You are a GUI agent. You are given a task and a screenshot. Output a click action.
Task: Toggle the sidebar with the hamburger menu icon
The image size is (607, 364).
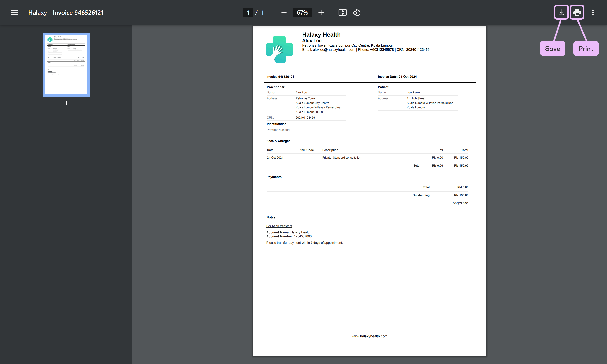14,13
